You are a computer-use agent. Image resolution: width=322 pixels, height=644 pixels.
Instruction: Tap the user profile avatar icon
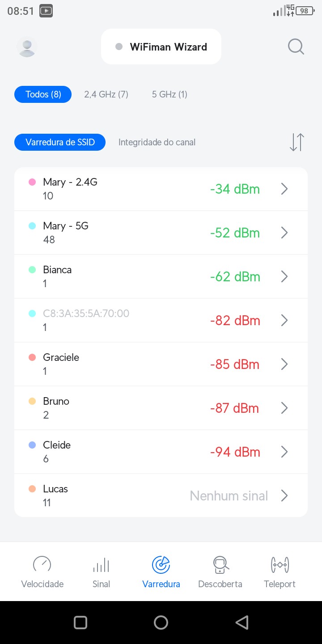(27, 47)
